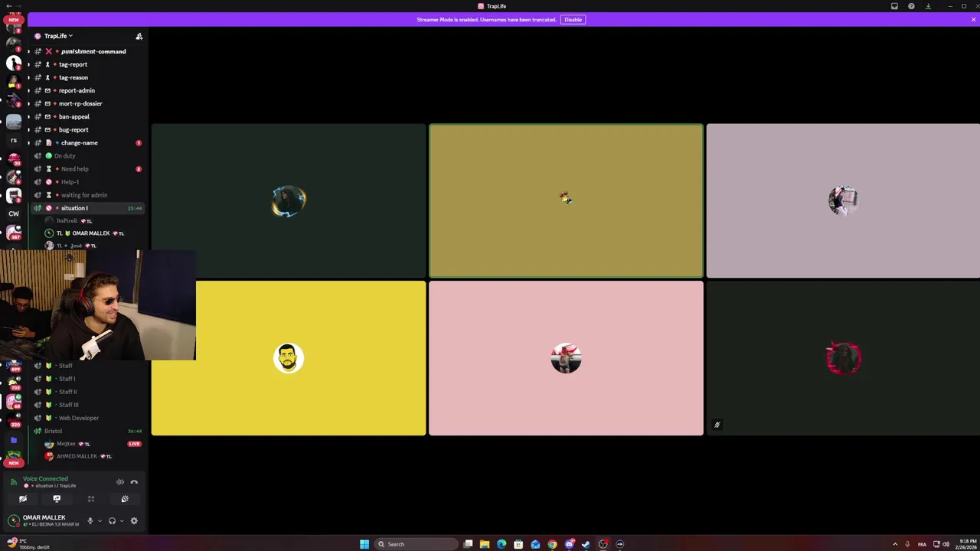This screenshot has width=980, height=551.
Task: Toggle the camera on/off button
Action: point(23,498)
